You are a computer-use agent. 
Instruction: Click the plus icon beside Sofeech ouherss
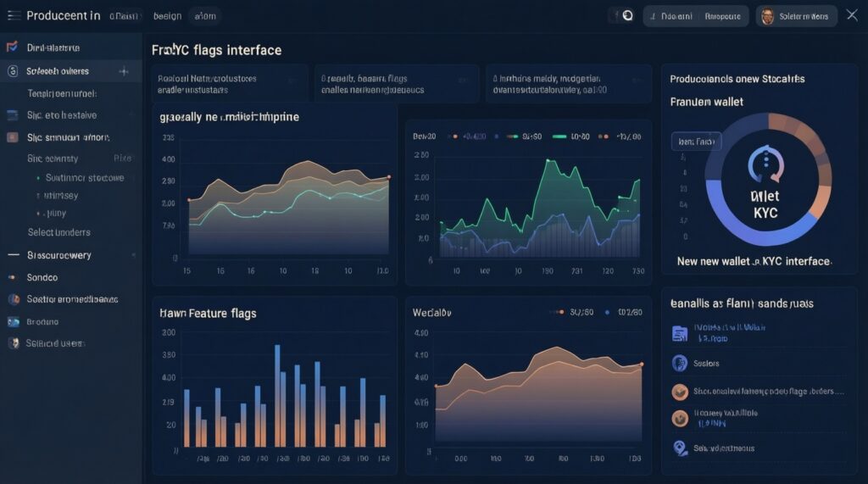(124, 71)
